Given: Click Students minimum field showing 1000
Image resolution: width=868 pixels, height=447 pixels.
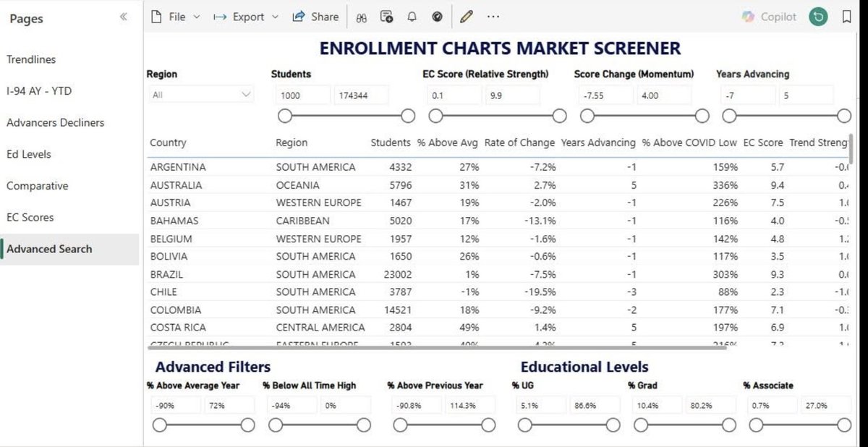Looking at the screenshot, I should pos(302,95).
